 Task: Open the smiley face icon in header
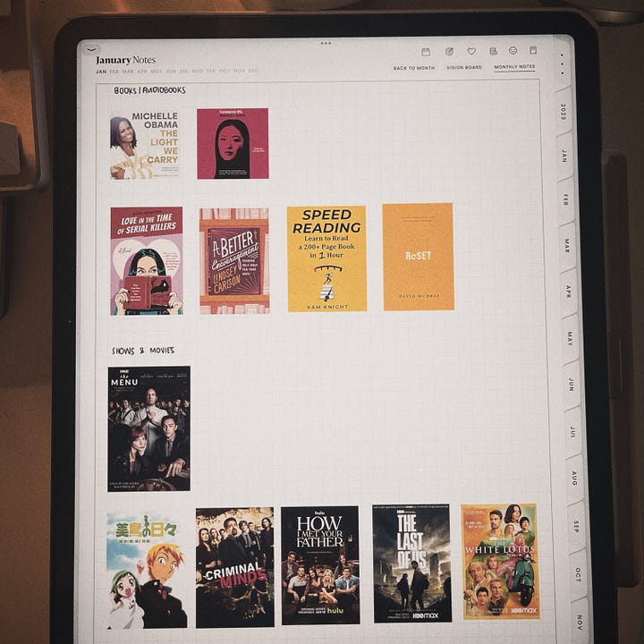tap(513, 50)
